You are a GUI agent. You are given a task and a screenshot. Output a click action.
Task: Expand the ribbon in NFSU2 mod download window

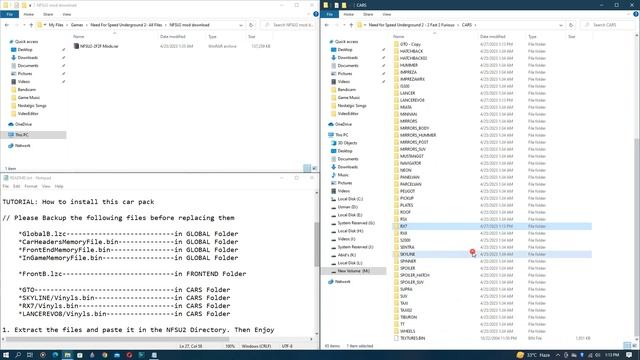point(309,14)
